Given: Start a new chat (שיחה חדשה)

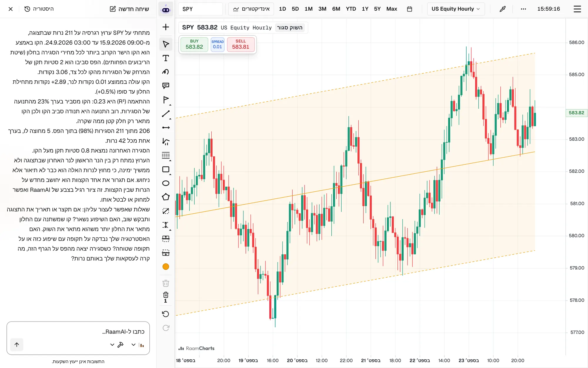Looking at the screenshot, I should click(x=129, y=9).
